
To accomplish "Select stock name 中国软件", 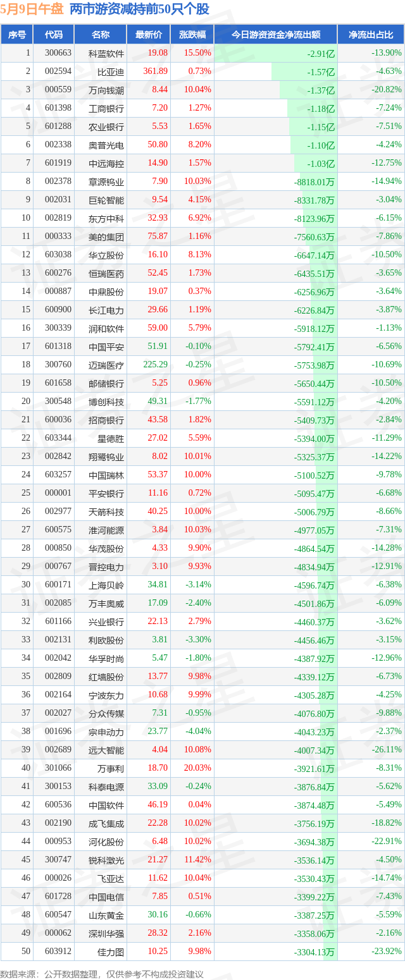I will coord(106,805).
